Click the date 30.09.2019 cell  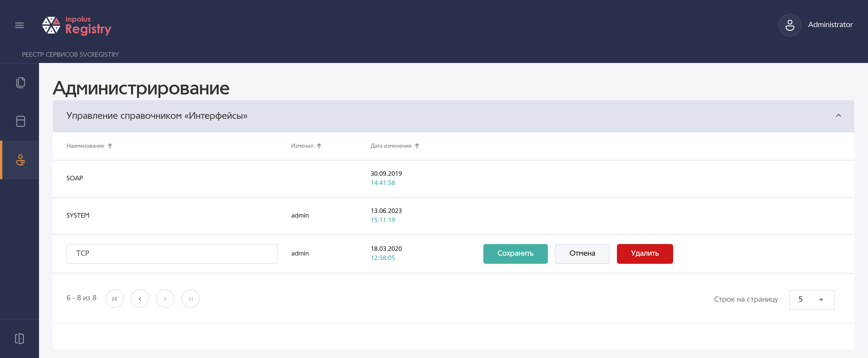click(386, 173)
